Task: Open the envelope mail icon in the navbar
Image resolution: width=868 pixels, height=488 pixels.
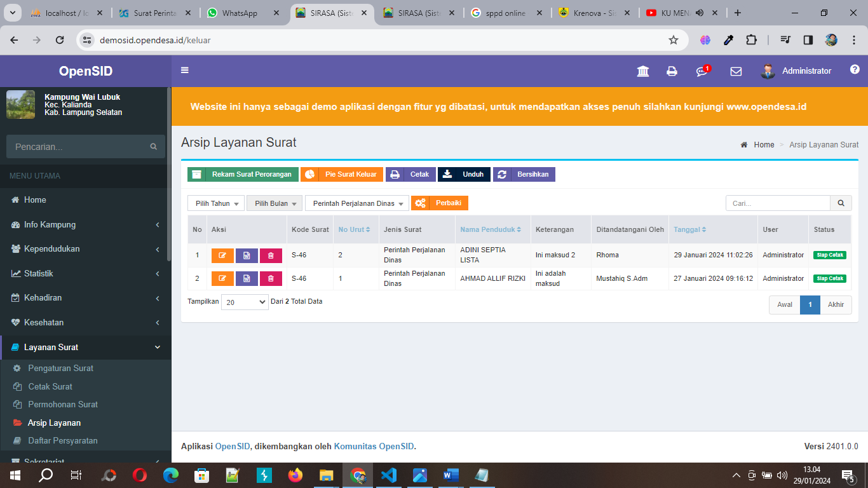Action: pyautogui.click(x=736, y=71)
